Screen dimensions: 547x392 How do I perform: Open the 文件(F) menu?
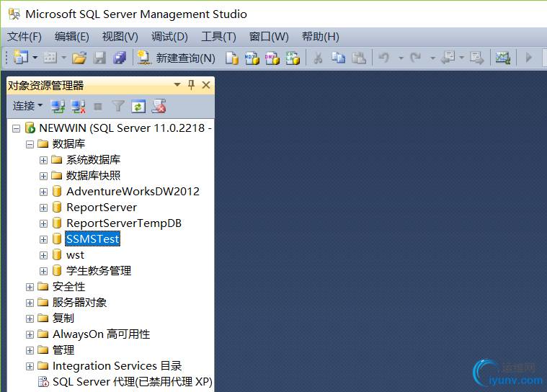pyautogui.click(x=25, y=37)
